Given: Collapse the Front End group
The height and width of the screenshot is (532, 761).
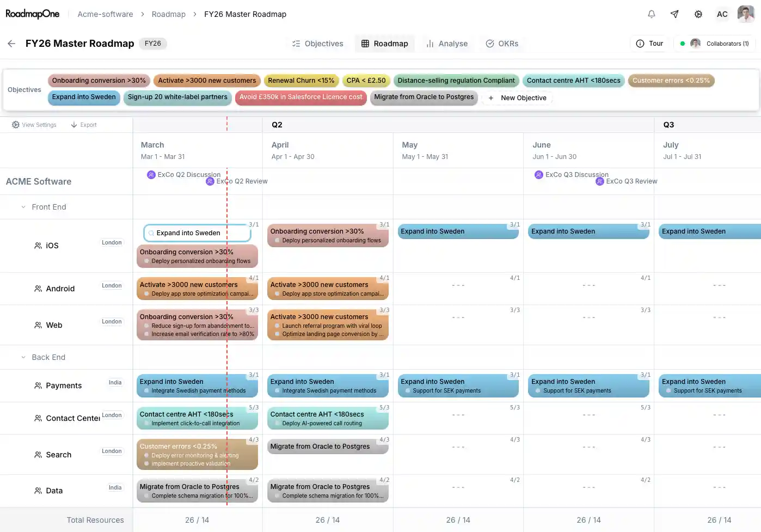Looking at the screenshot, I should 23,207.
